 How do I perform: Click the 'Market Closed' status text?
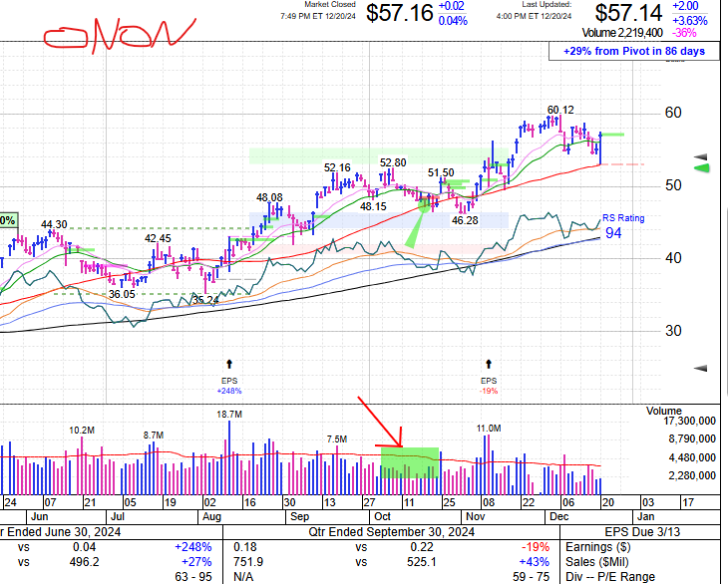pos(330,4)
